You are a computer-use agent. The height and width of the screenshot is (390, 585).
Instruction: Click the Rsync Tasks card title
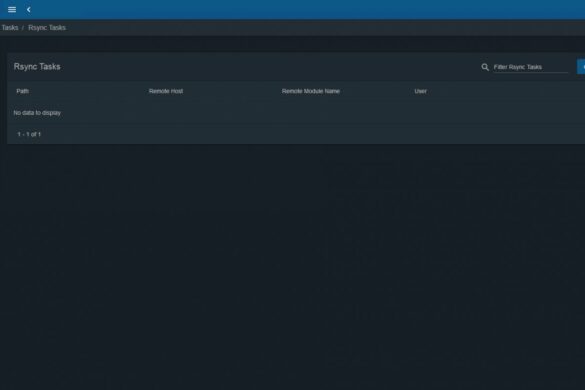(37, 67)
